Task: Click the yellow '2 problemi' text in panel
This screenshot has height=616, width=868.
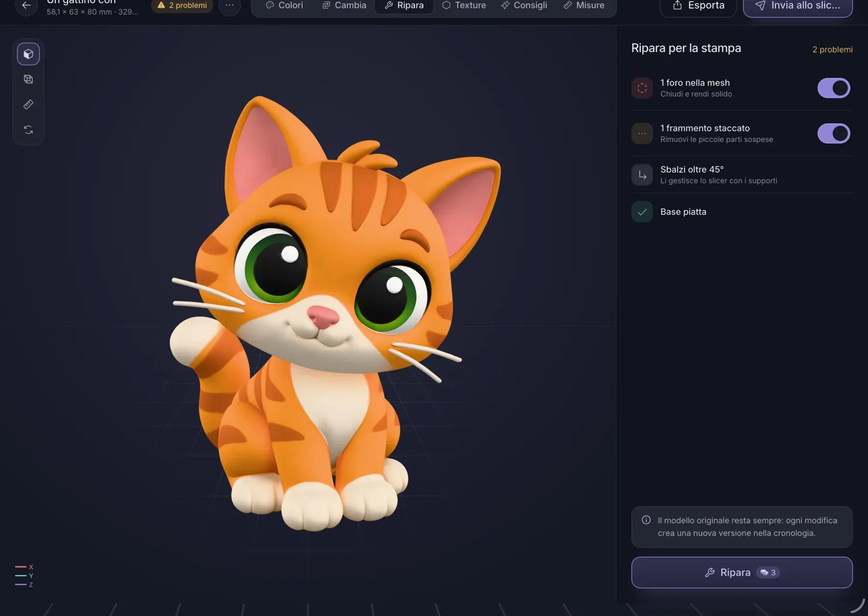Action: point(832,49)
